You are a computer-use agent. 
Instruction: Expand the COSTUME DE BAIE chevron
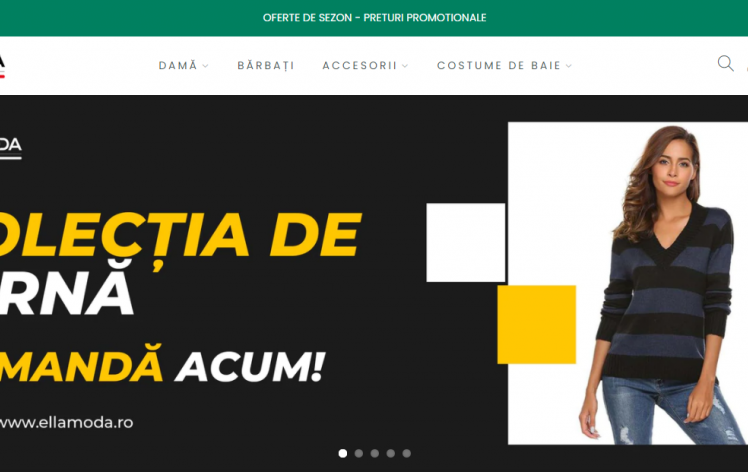pos(569,66)
